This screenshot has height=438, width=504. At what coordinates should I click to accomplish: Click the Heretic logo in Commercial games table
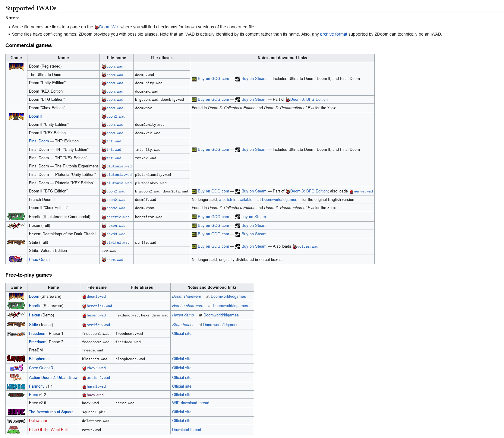pyautogui.click(x=16, y=217)
